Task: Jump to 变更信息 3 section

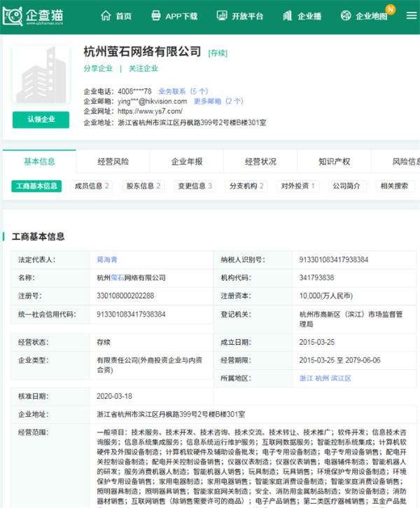Action: 195,186
